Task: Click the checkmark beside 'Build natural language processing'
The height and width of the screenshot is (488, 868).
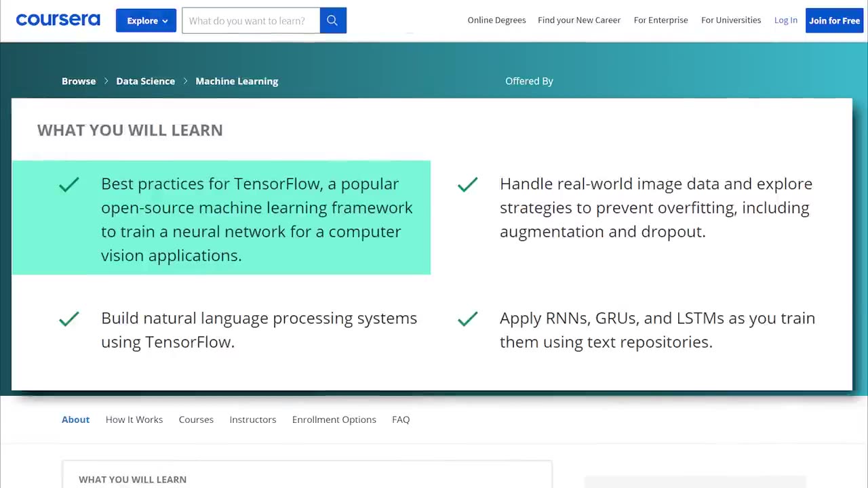Action: click(x=69, y=319)
